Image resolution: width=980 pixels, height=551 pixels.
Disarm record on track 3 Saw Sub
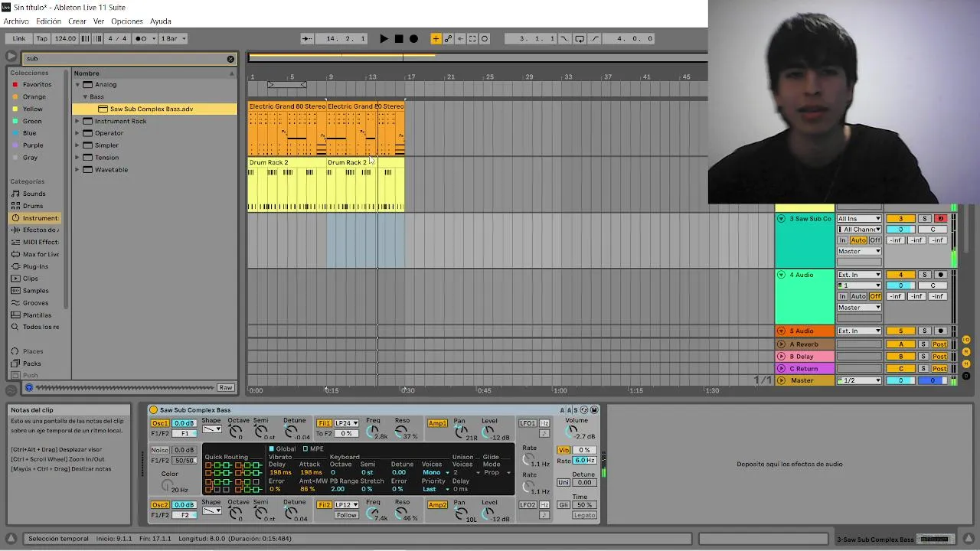click(x=941, y=219)
